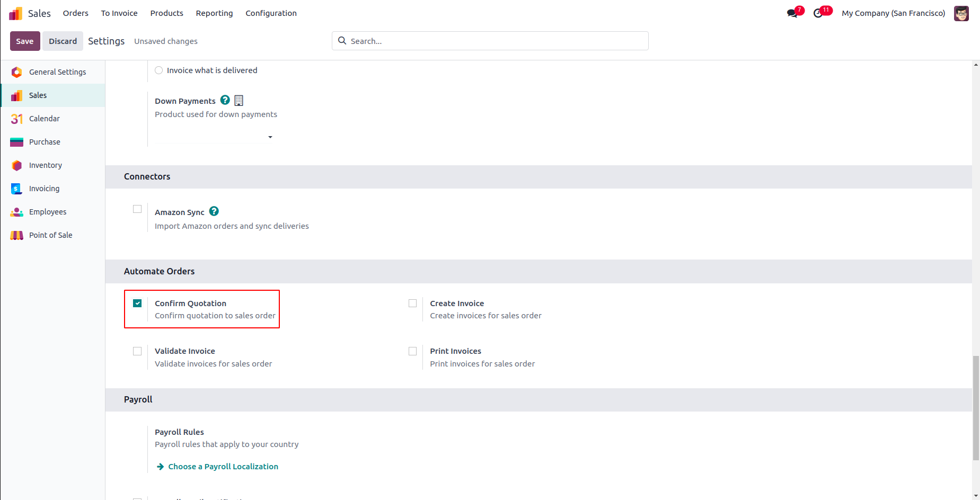Uncheck the Confirm Quotation checkbox
Image resolution: width=980 pixels, height=500 pixels.
[138, 303]
